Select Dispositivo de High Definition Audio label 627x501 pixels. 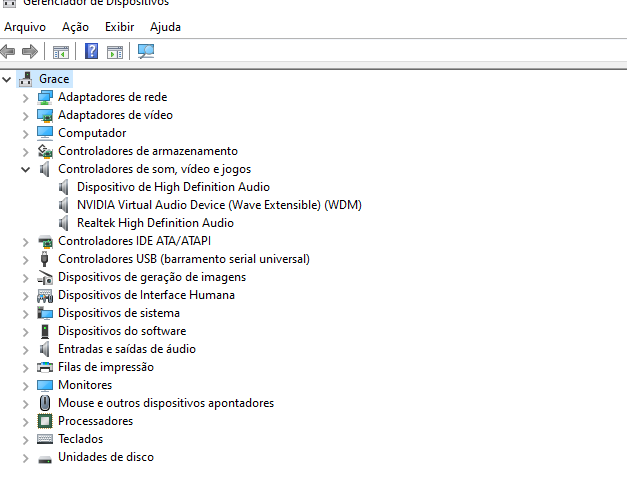[173, 187]
